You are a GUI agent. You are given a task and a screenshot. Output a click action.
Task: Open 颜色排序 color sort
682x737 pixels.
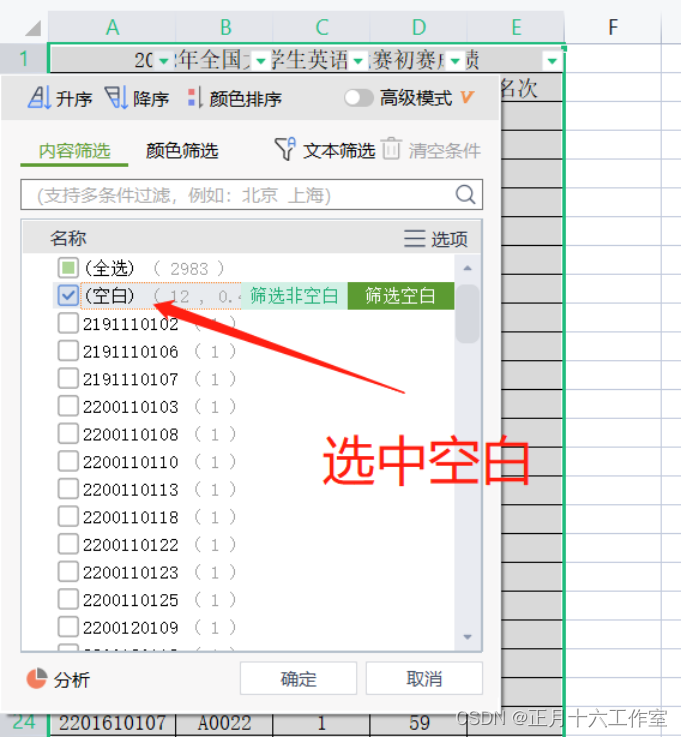point(234,98)
